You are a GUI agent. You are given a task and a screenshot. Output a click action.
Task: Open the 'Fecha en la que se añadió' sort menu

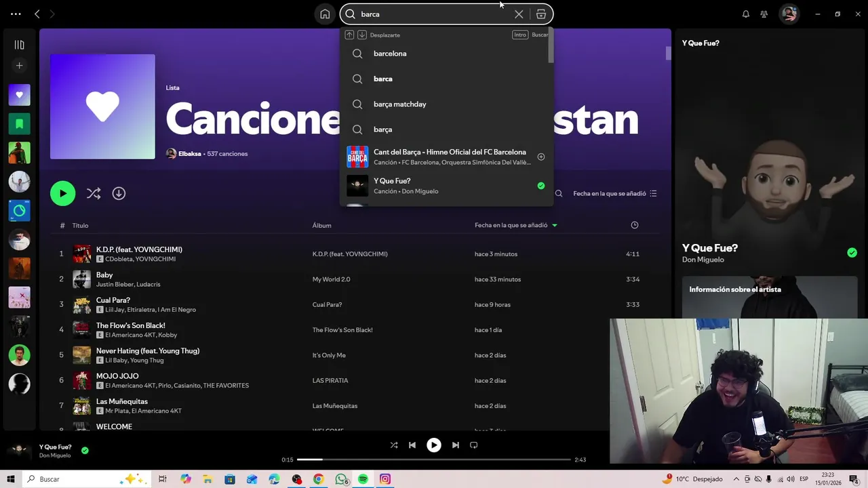tap(615, 194)
